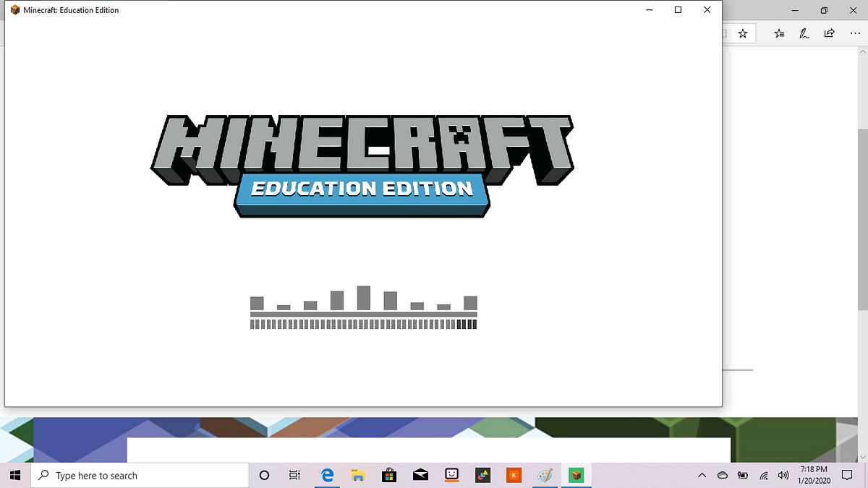Maximize the Minecraft Education Edition window

pos(678,10)
